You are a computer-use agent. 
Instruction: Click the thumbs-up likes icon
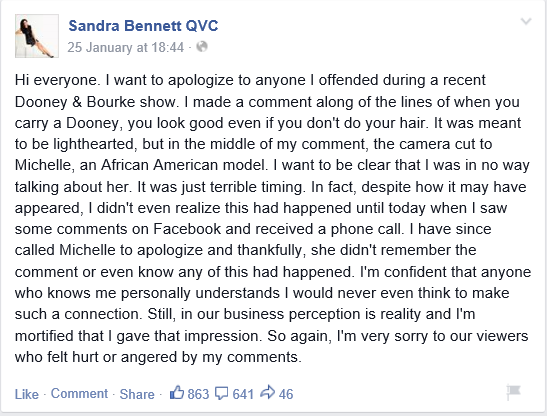tap(177, 392)
